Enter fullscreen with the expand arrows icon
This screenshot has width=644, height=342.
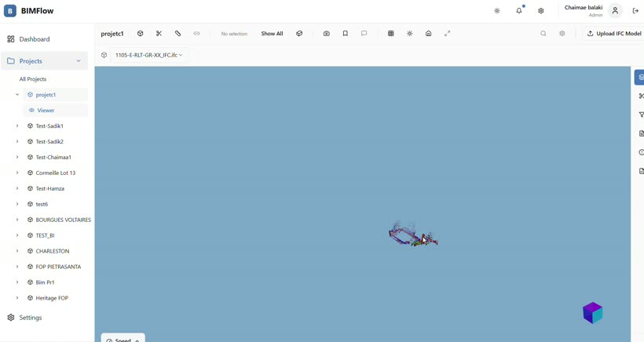click(448, 34)
